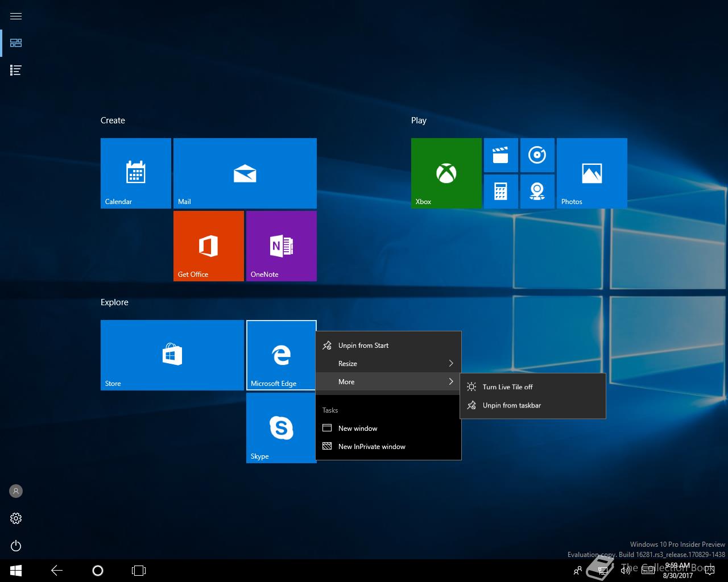728x582 pixels.
Task: Select the Microsoft Edge tile
Action: point(282,355)
